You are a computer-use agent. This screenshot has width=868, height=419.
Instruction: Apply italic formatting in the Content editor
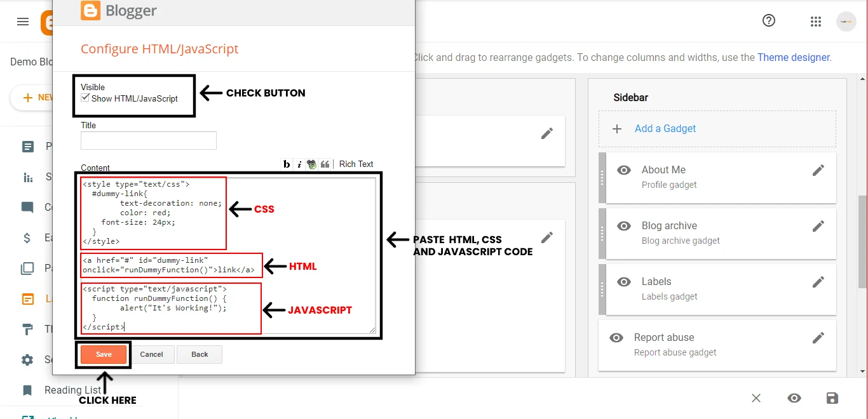coord(299,164)
